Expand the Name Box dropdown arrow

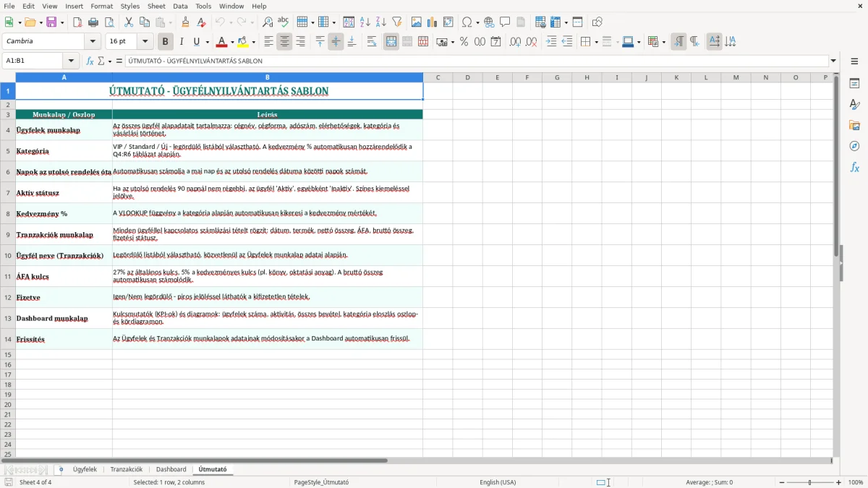click(71, 61)
